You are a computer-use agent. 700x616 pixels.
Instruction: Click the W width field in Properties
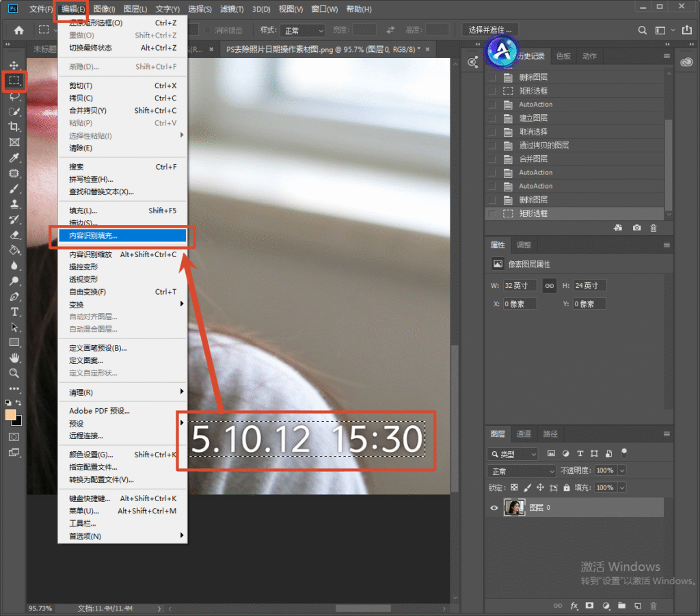520,286
